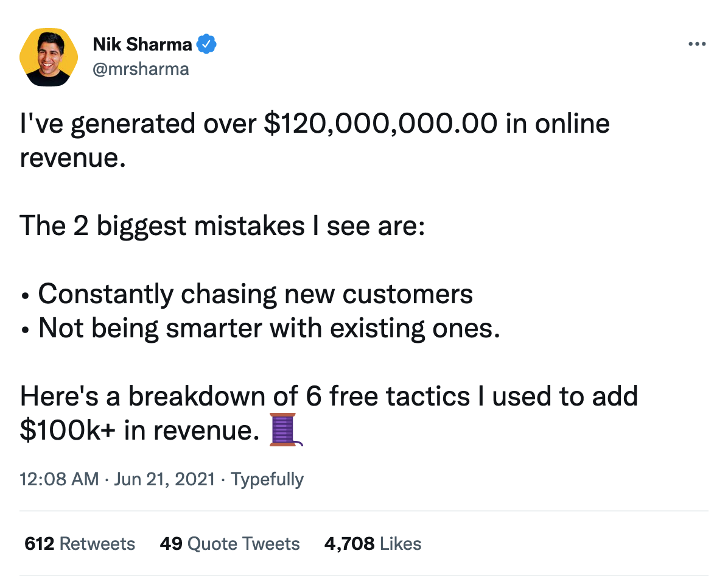
Task: Click the "Constantly chasing new customers" bullet
Action: (x=255, y=294)
